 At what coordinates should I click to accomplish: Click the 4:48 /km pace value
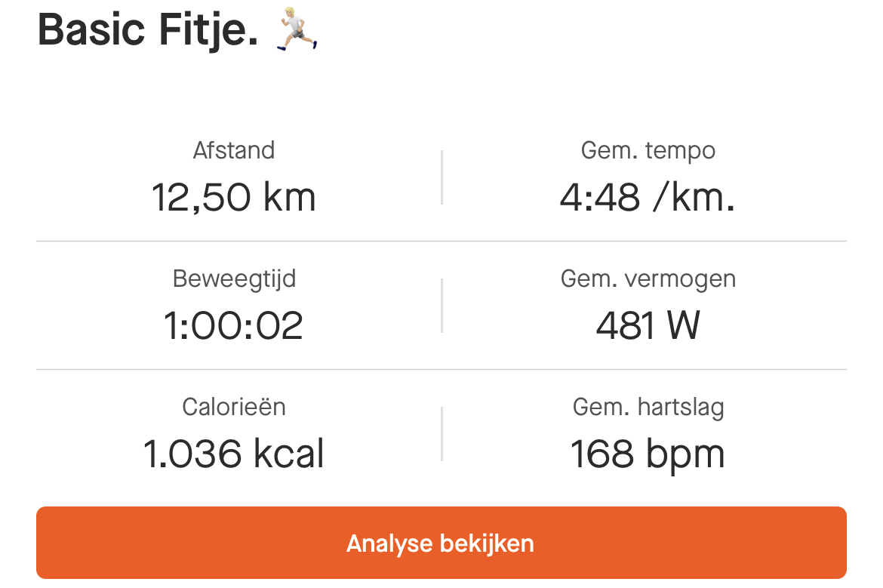(648, 198)
